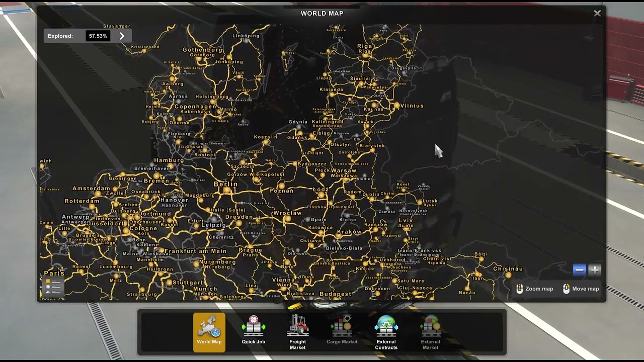
Task: Click the Białystok city label
Action: point(372,146)
